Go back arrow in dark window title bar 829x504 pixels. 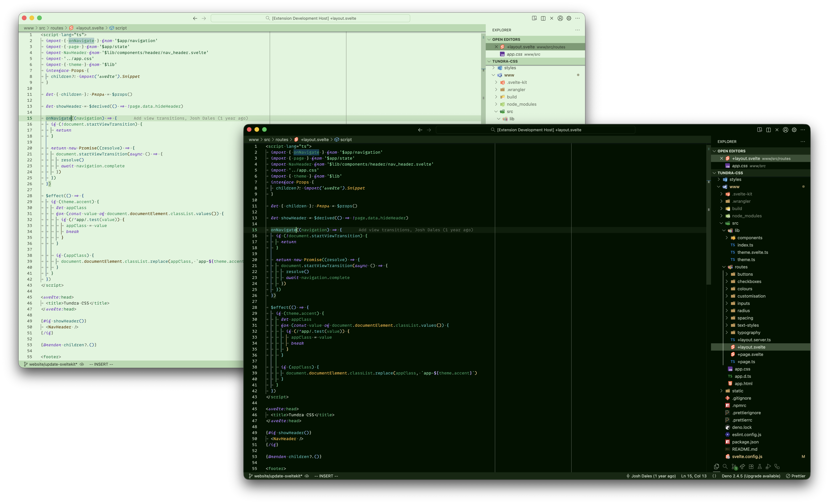[420, 130]
